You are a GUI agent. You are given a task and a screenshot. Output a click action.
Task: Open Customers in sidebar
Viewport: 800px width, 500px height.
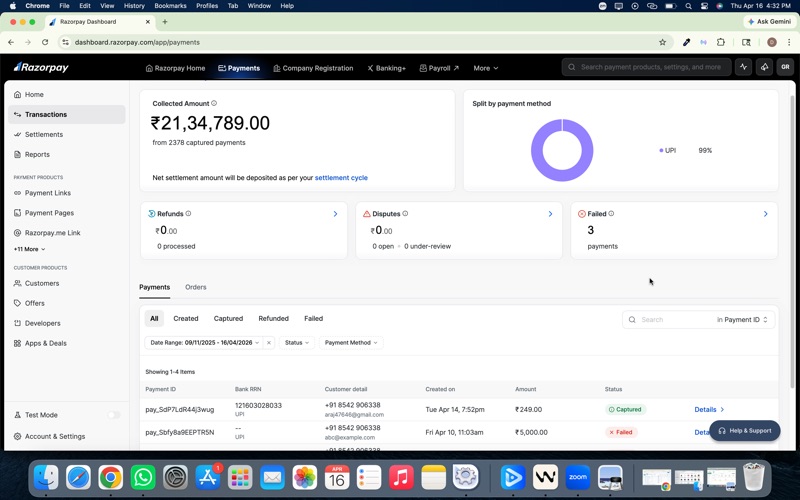coord(42,283)
